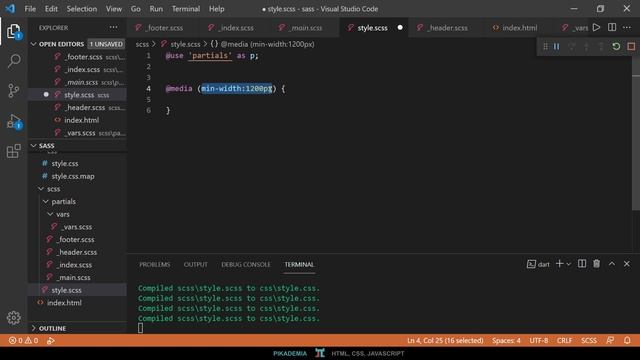Split the editor to the right
The height and width of the screenshot is (360, 640).
tap(612, 27)
